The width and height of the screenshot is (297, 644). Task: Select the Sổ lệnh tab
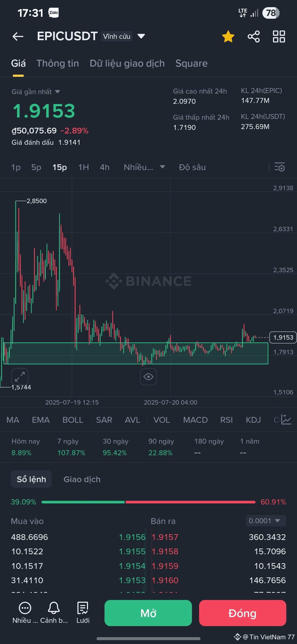pyautogui.click(x=31, y=479)
